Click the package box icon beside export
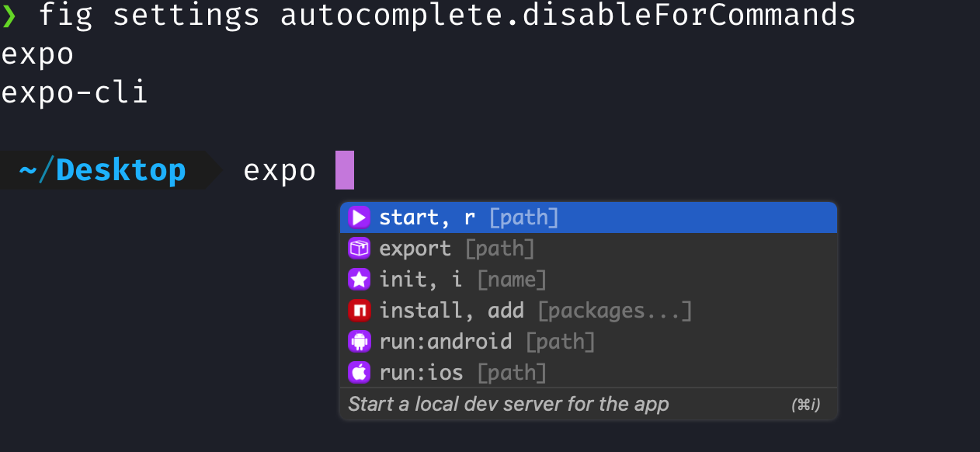The width and height of the screenshot is (980, 452). click(x=358, y=249)
